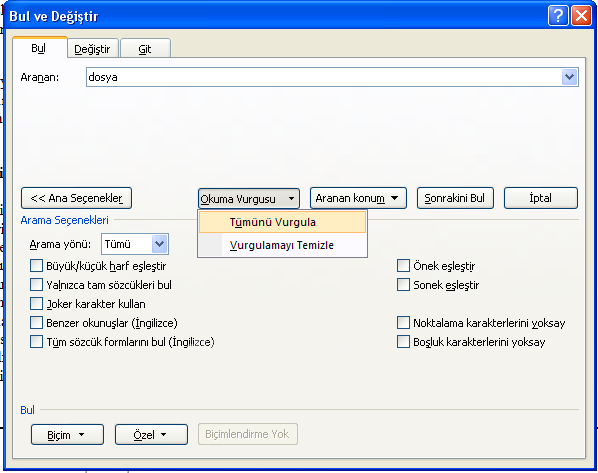Check Tüm sözcük formlarını bul option
Image resolution: width=598 pixels, height=473 pixels.
coord(36,342)
